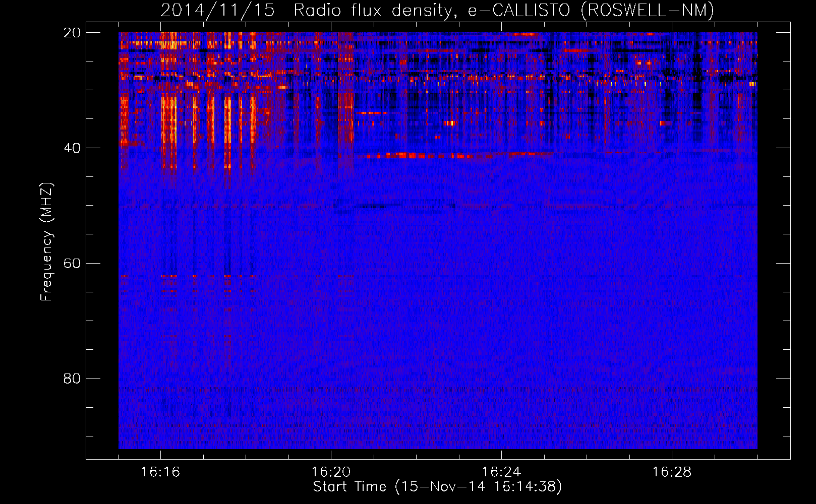Click the plot title text 'Radio flux density, e-CALLISTO (ROSWELL-NM)'
816x504 pixels.
[503, 11]
